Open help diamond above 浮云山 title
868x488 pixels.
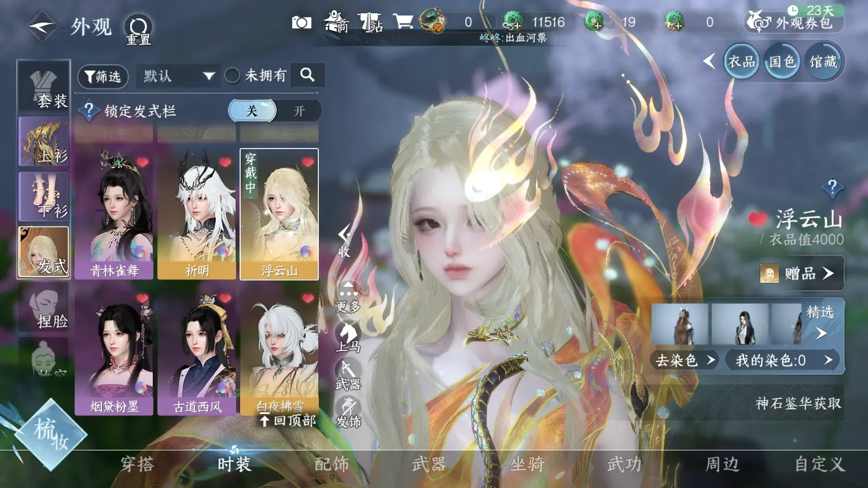833,187
